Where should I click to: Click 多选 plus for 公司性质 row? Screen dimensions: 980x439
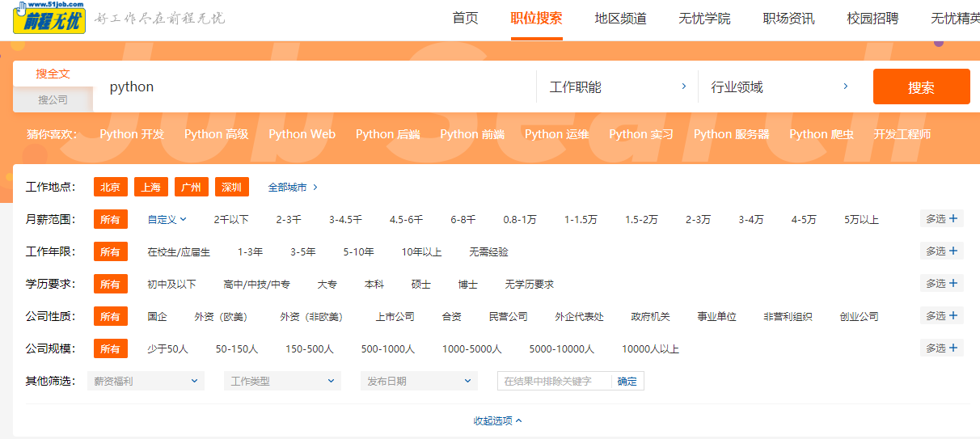(x=942, y=315)
